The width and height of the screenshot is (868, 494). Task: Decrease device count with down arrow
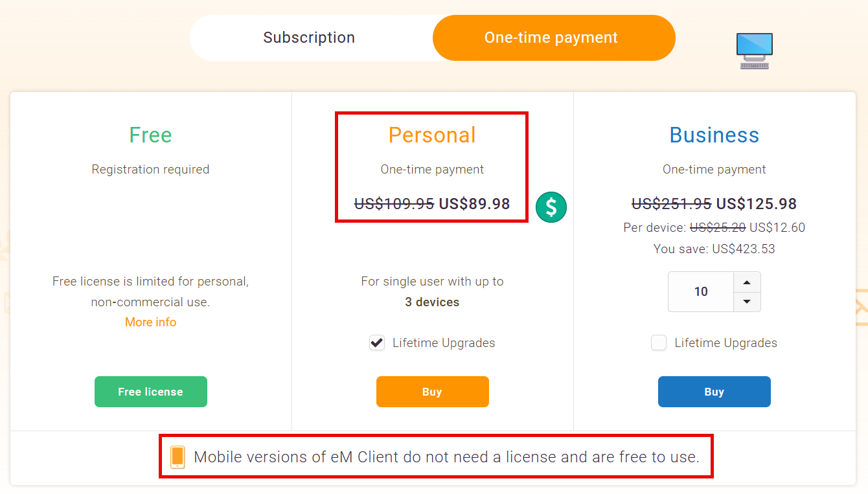coord(747,302)
